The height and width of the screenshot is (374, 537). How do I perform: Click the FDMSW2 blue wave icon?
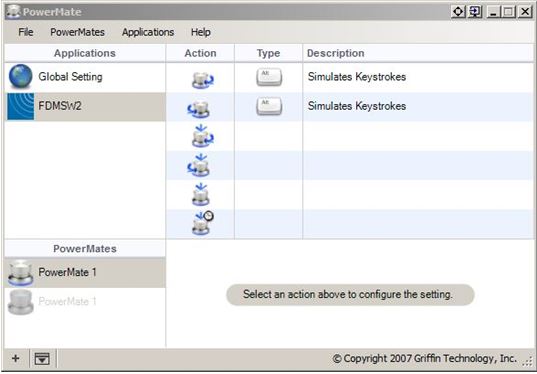point(21,106)
